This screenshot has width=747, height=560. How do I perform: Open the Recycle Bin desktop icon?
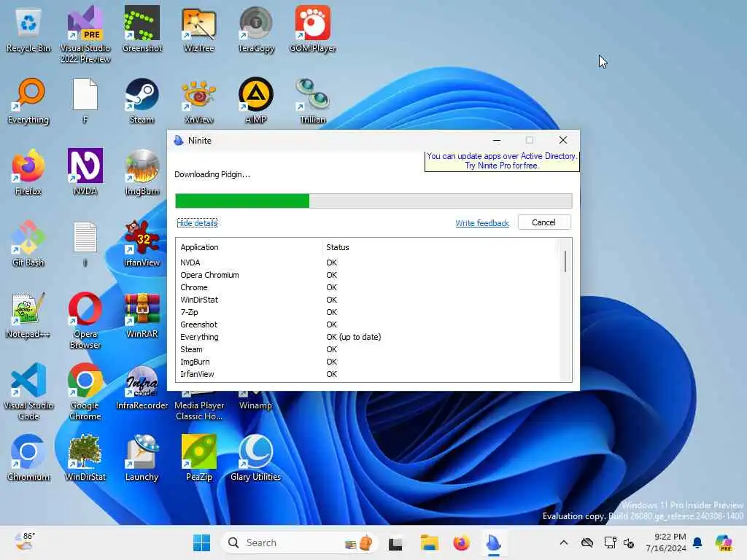click(x=28, y=29)
